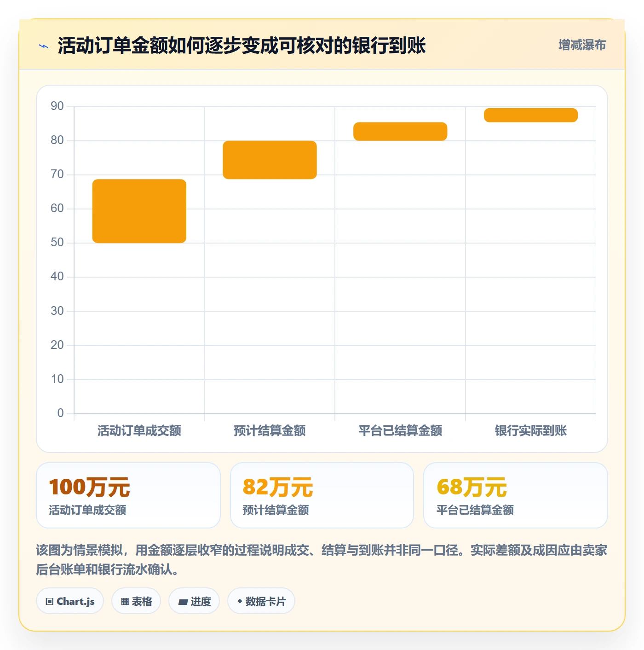This screenshot has width=644, height=650.
Task: Click the 活动订单成交额 caption in the first card
Action: point(87,510)
